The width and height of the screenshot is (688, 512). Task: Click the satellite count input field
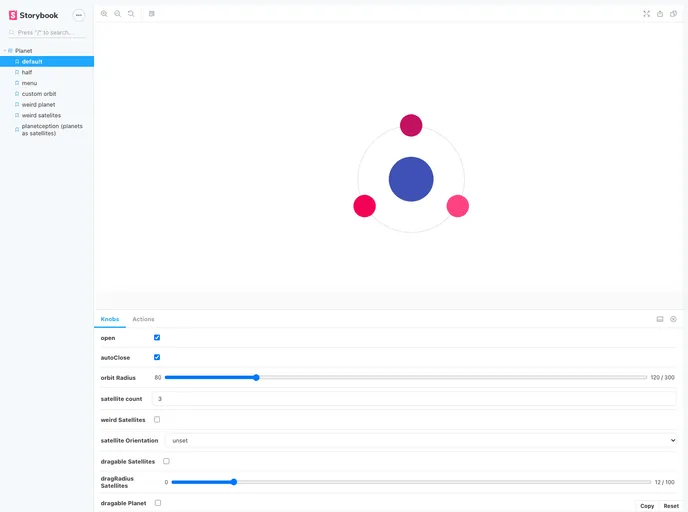click(x=414, y=398)
